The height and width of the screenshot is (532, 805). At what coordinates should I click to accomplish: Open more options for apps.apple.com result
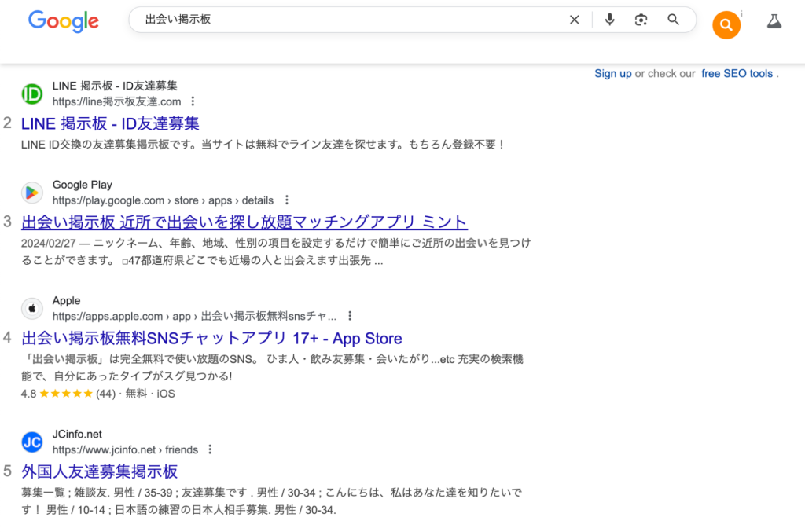(350, 315)
